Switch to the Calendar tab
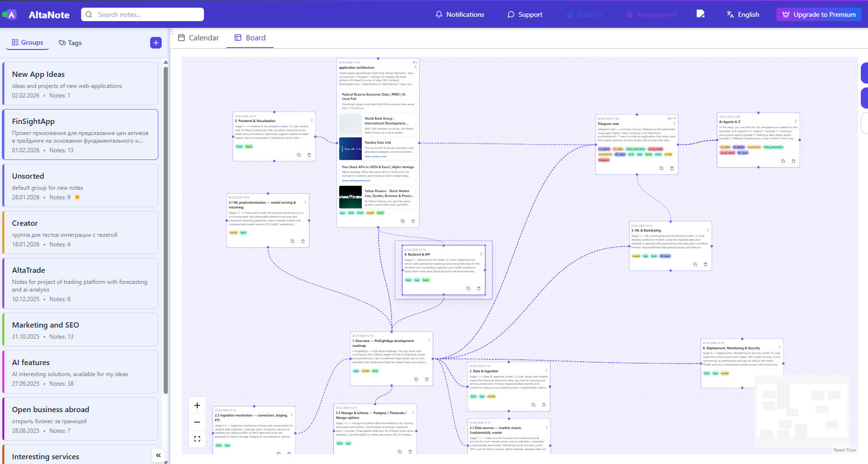Image resolution: width=868 pixels, height=464 pixels. click(x=198, y=37)
